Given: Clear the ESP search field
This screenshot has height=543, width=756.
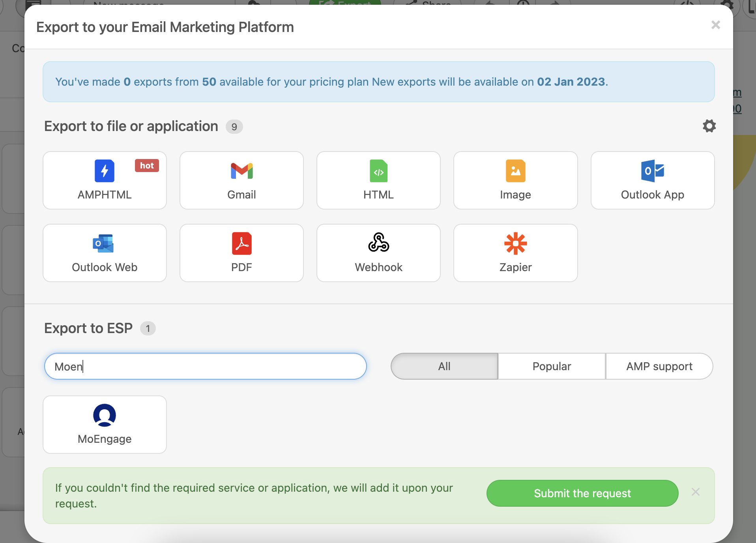Looking at the screenshot, I should [x=205, y=366].
